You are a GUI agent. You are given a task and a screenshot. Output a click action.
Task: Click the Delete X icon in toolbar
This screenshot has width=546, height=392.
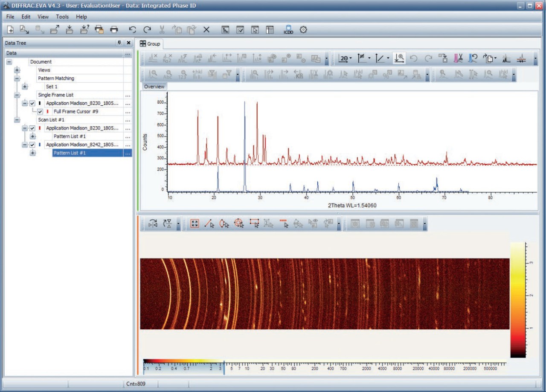tap(206, 29)
